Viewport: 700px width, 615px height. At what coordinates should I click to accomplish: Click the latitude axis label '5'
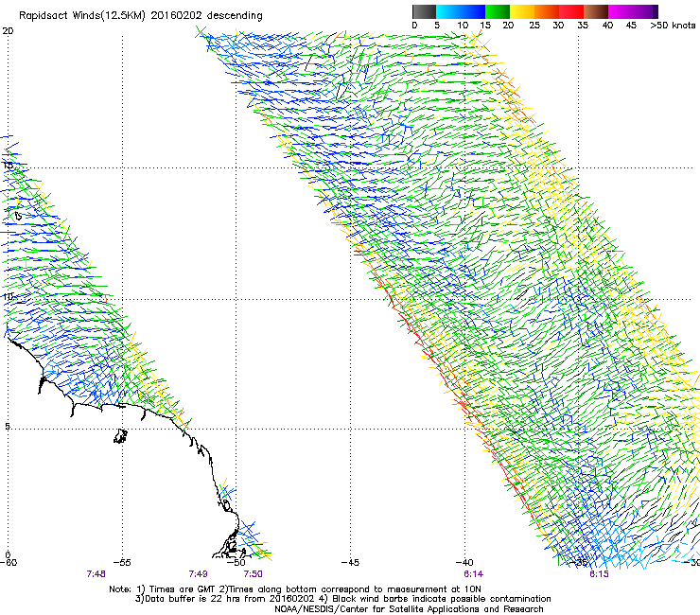[8, 427]
